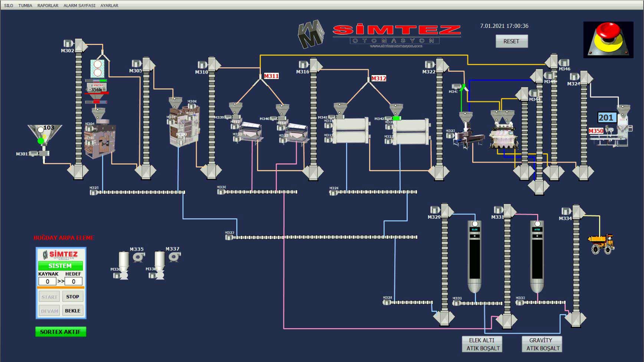
Task: Select the ELEK waste silo
Action: point(474,256)
